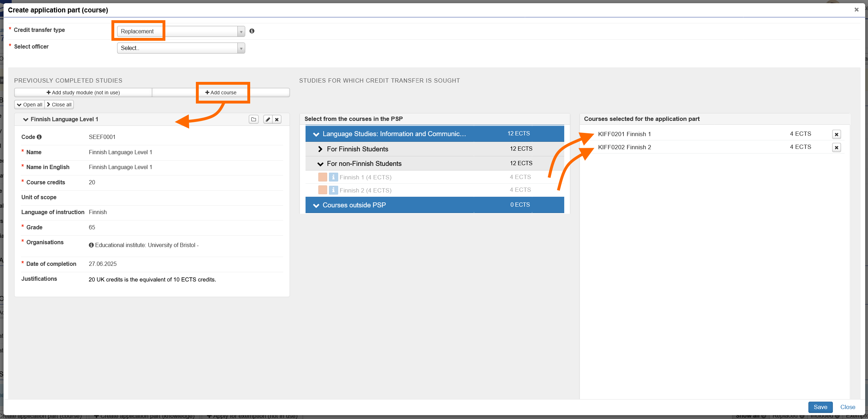Click the Save button
The width and height of the screenshot is (868, 419).
(820, 407)
